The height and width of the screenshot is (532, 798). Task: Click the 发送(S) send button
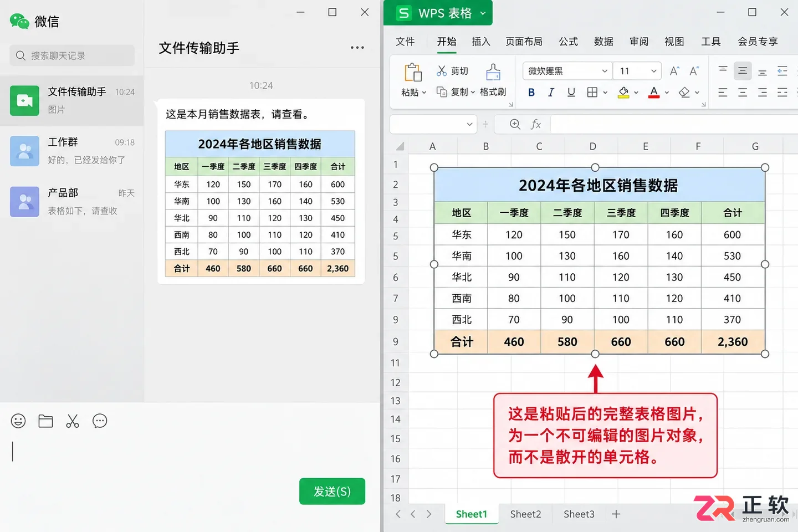click(x=332, y=492)
